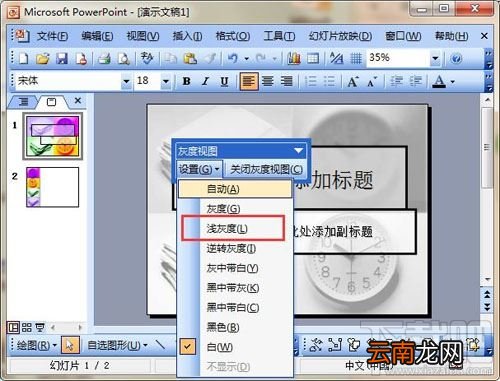Start slide show from view buttons
Screen dimensions: 500x381
coord(40,328)
